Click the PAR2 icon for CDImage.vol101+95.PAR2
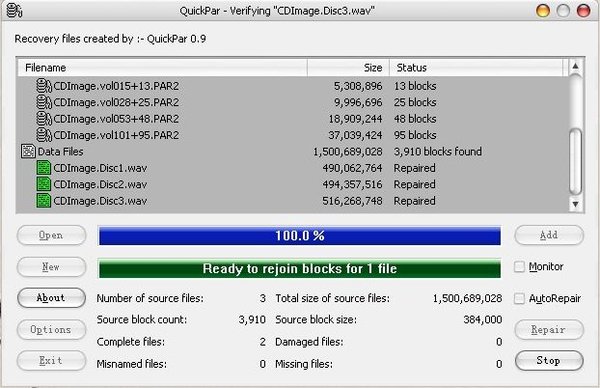Screen dimensions: 600x388 pos(44,135)
